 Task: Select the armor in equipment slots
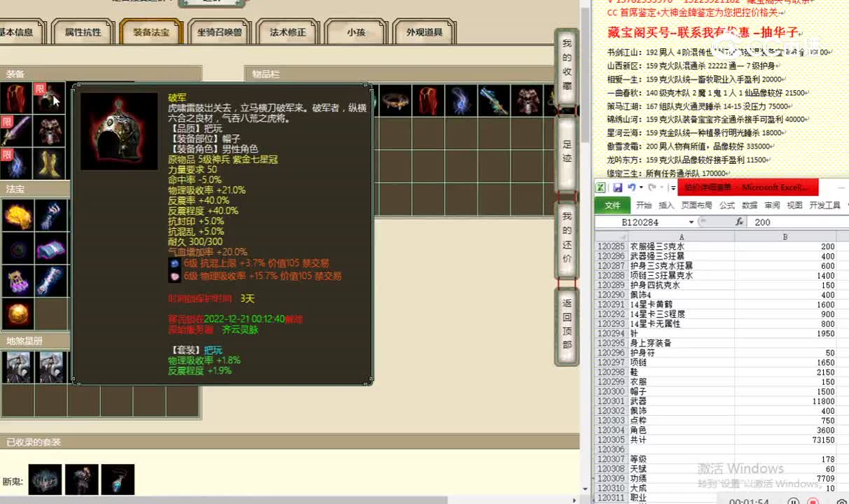[50, 131]
